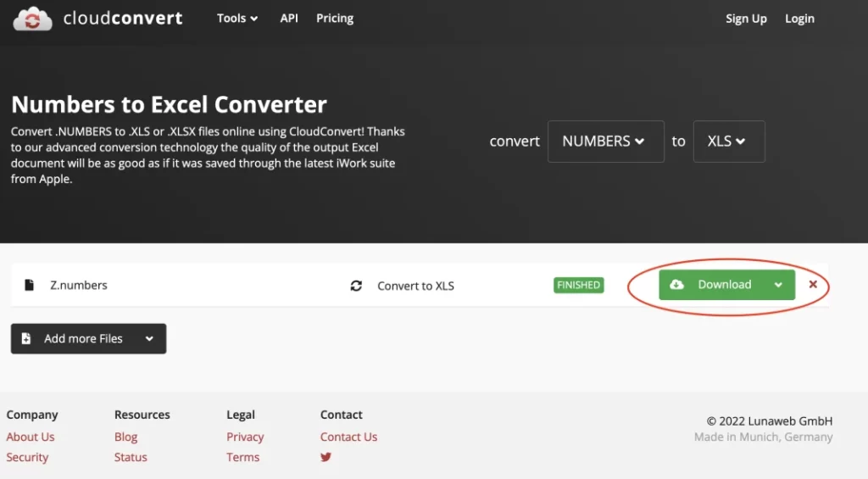
Task: Go to the API page
Action: coord(289,19)
